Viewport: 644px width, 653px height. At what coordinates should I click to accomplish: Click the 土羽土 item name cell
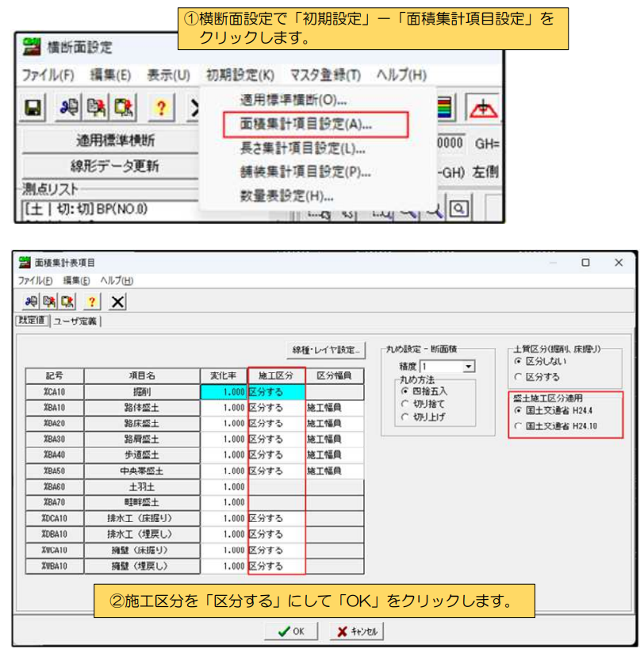click(x=142, y=486)
